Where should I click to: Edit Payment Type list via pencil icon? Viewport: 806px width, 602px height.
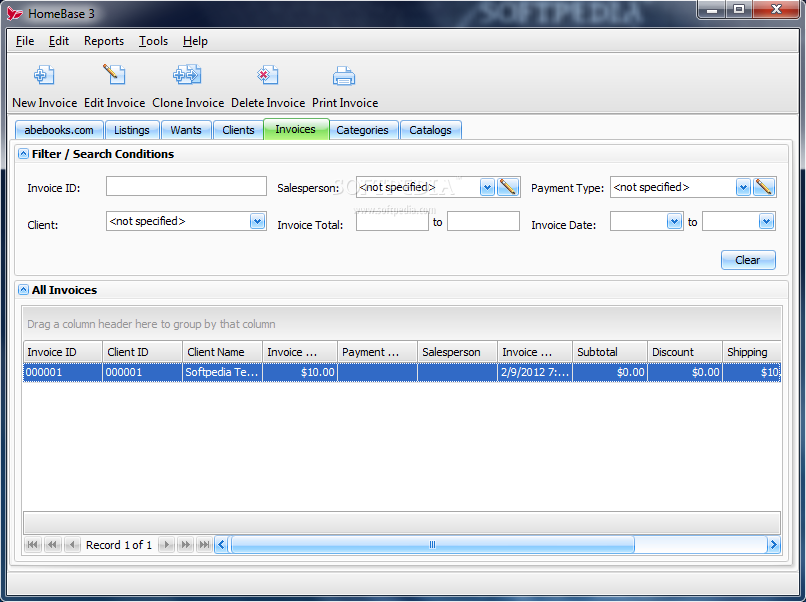pyautogui.click(x=764, y=187)
